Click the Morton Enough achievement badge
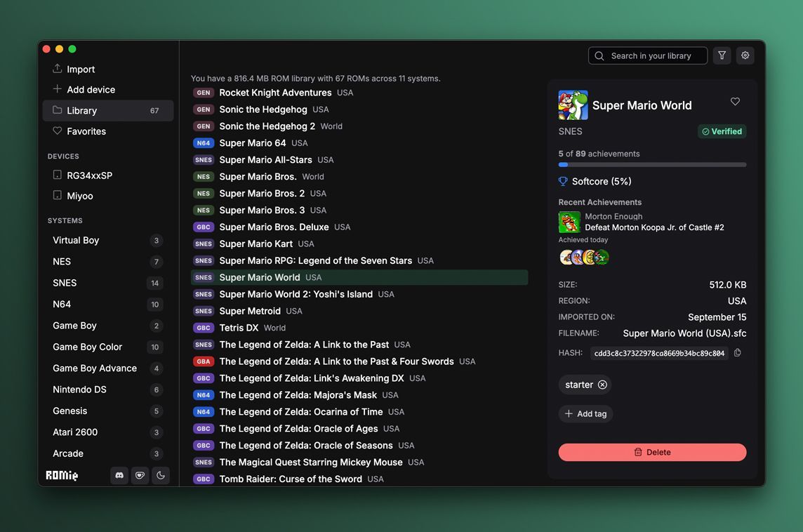The height and width of the screenshot is (532, 803). (x=569, y=222)
